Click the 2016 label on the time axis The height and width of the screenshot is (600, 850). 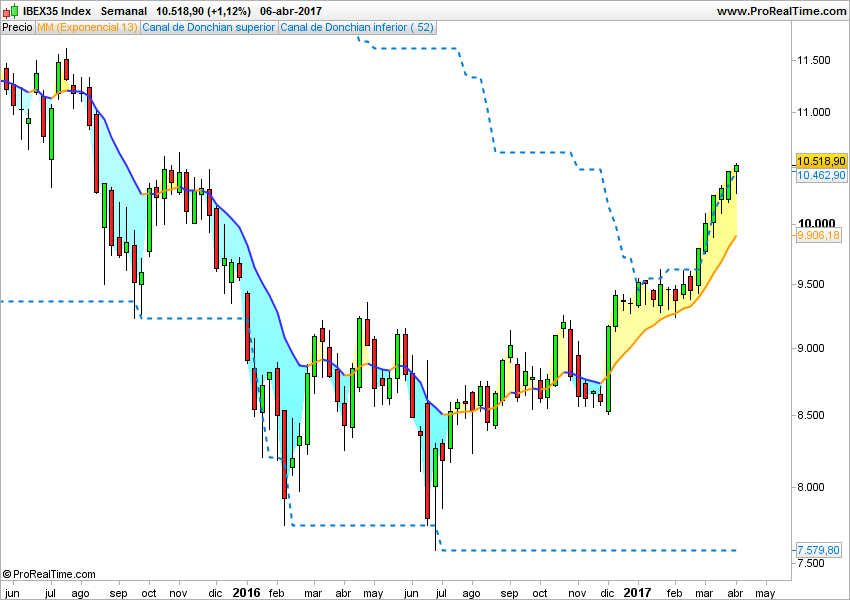coord(246,592)
